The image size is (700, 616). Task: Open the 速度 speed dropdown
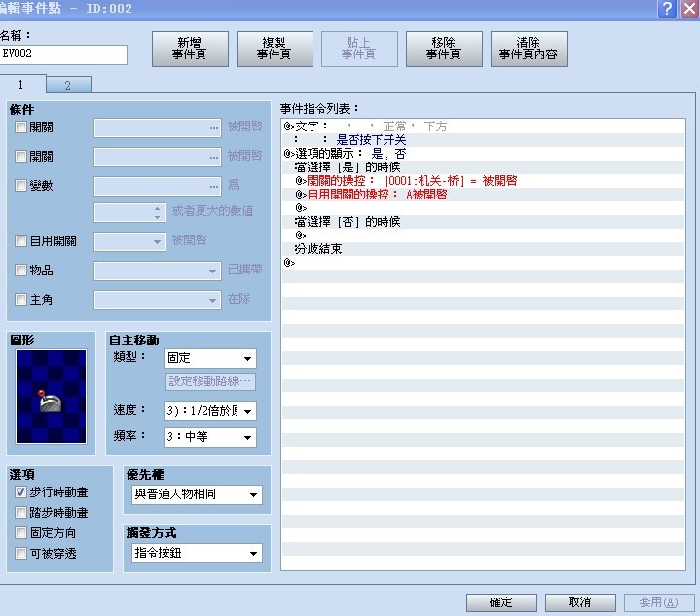coord(210,411)
